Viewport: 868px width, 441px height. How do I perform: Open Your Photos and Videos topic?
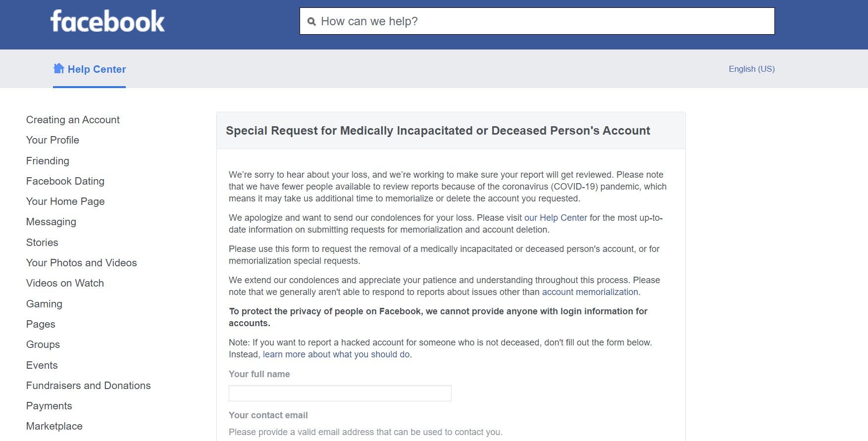pyautogui.click(x=81, y=263)
